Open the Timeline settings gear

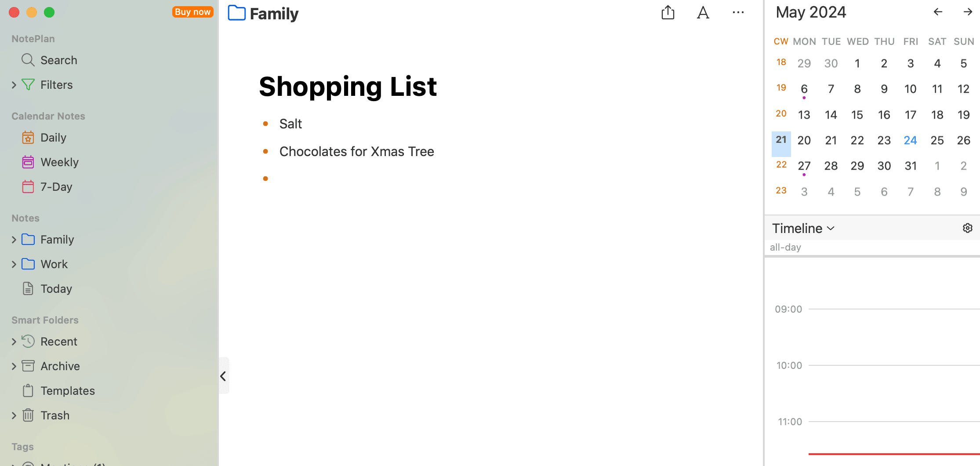(x=968, y=228)
